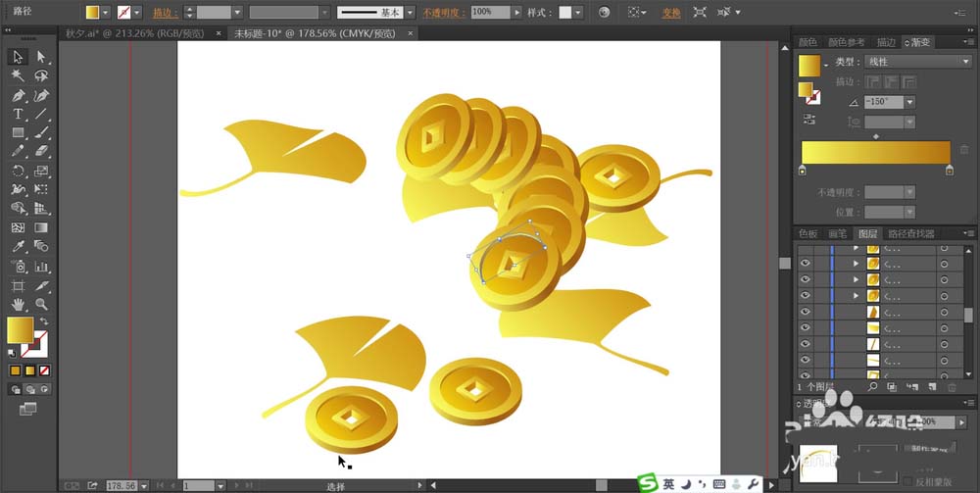Screen dimensions: 980x493
Task: Click Create New Layer icon in Layers panel
Action: point(932,387)
